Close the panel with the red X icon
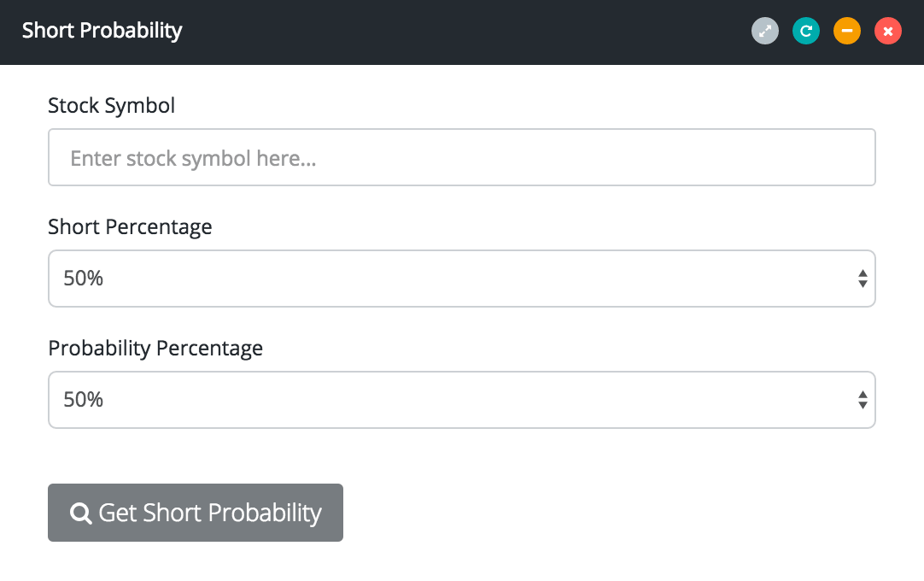 click(x=888, y=32)
